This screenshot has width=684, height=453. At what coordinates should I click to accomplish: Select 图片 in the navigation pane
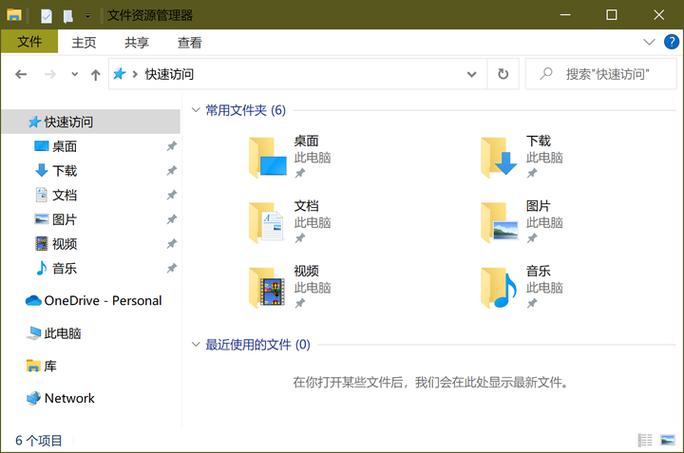65,220
